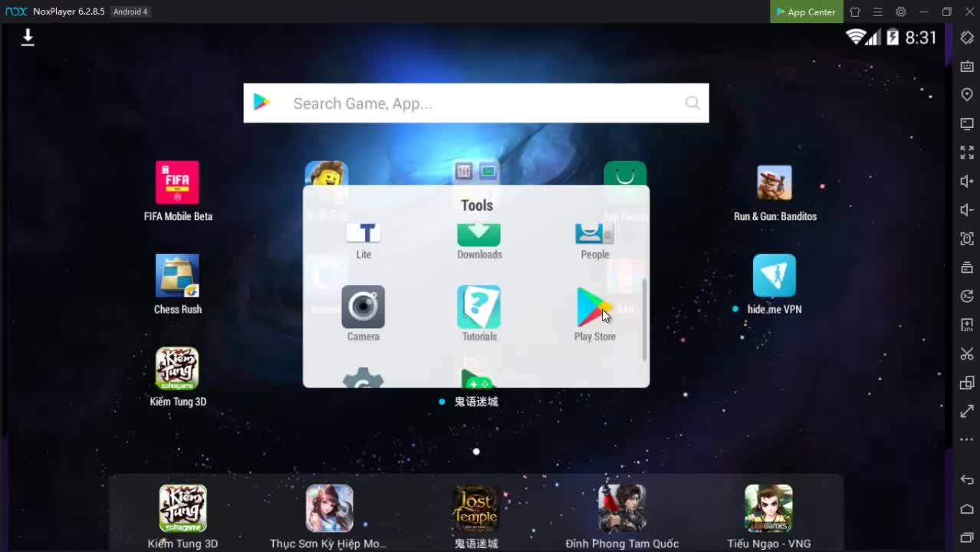Open the multi-instance manager sidebar icon
This screenshot has width=980, height=552.
click(x=967, y=383)
